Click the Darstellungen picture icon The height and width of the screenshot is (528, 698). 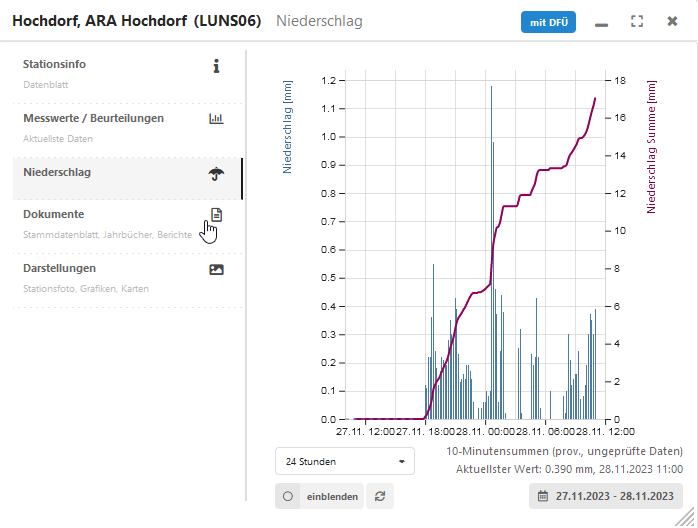tap(216, 269)
